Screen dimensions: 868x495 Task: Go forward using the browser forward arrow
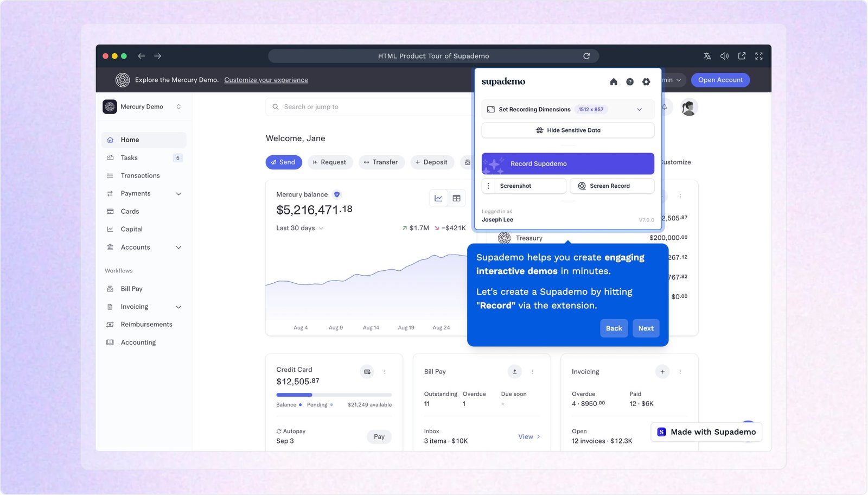tap(158, 56)
